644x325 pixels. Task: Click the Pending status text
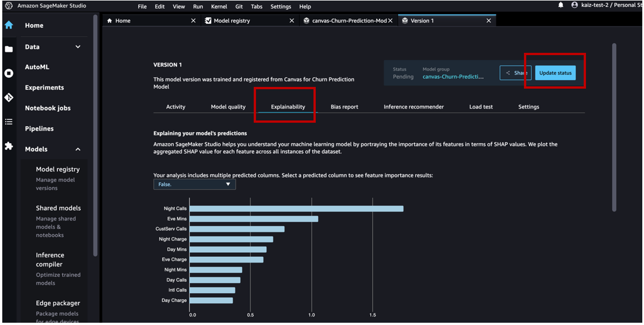(x=403, y=77)
